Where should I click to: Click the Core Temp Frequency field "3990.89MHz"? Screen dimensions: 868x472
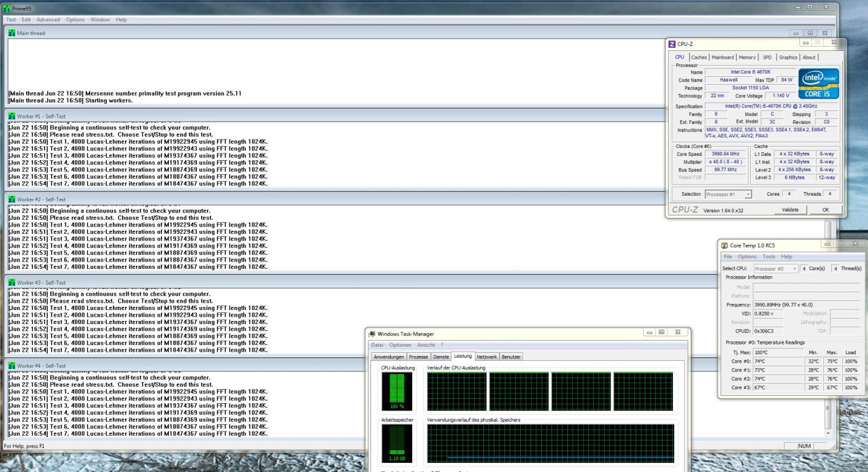click(807, 304)
